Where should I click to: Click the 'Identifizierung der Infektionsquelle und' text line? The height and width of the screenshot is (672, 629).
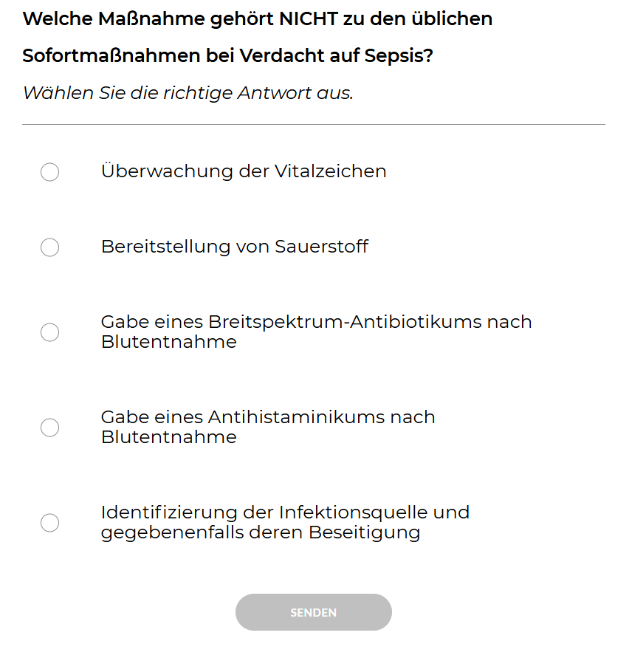(x=286, y=512)
